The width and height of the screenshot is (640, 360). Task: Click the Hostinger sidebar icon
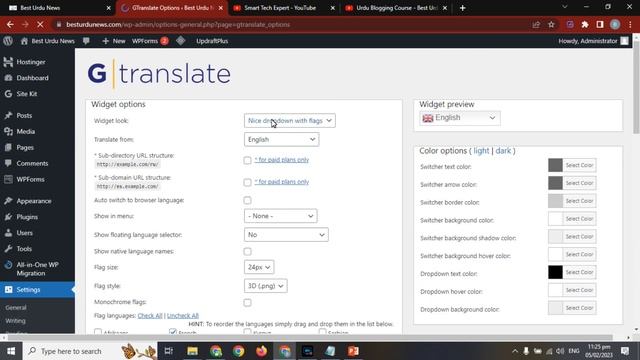[x=8, y=62]
